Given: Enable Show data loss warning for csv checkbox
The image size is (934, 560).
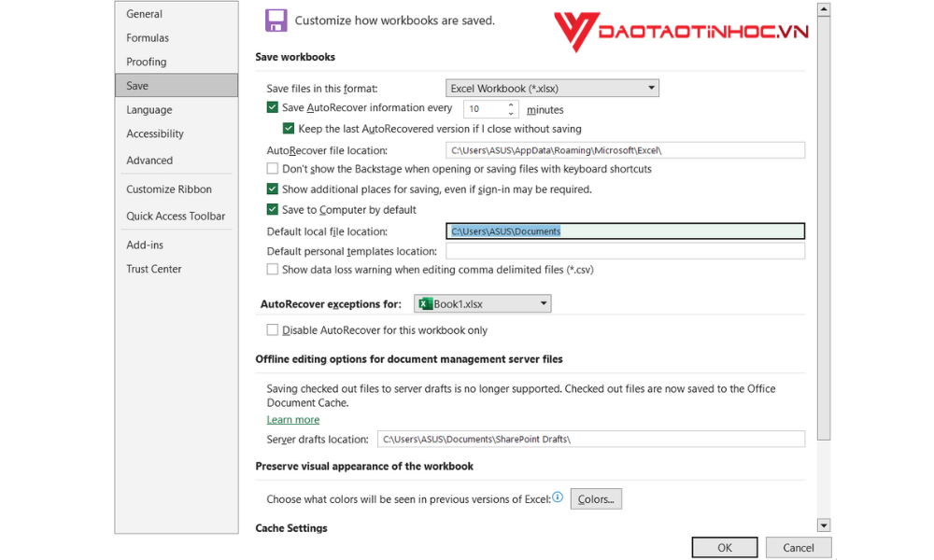Looking at the screenshot, I should 272,269.
